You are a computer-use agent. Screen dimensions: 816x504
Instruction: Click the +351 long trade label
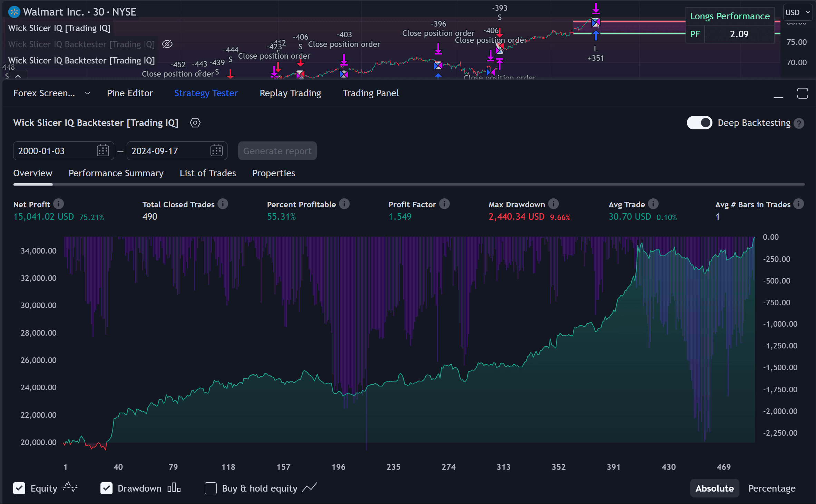point(596,58)
